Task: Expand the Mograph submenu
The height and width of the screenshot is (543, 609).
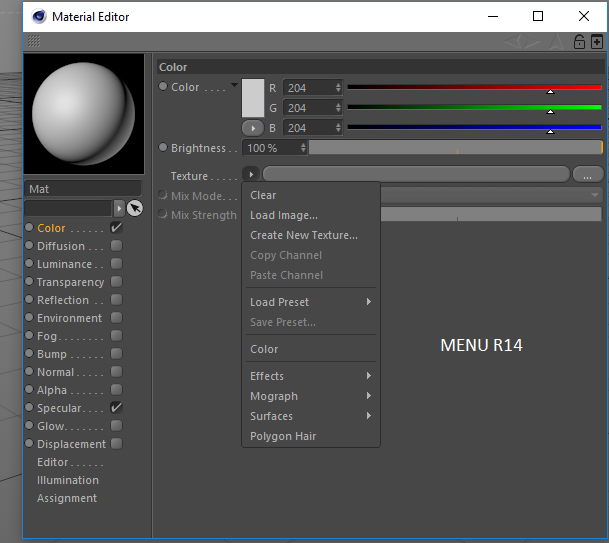Action: pos(310,396)
